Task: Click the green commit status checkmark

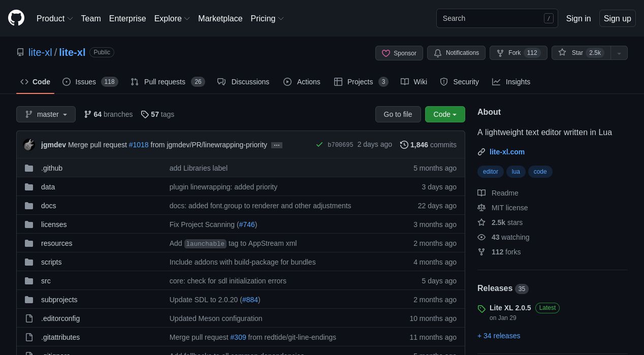Action: [319, 144]
